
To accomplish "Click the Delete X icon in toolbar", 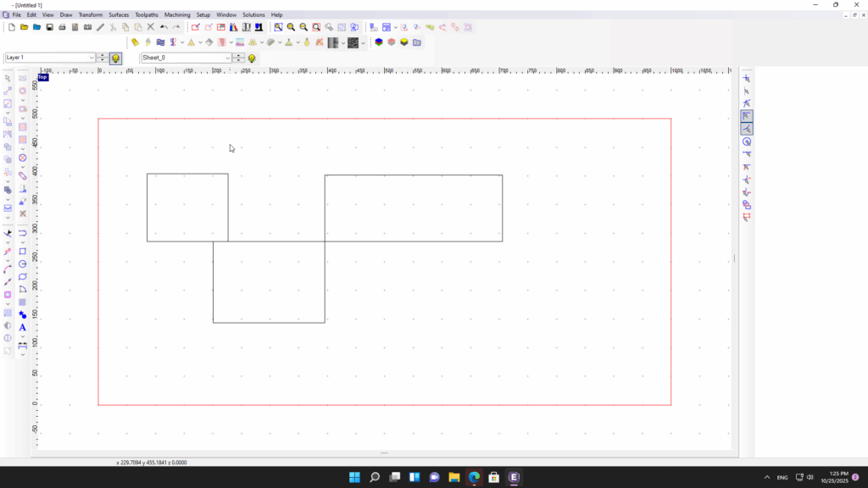I will click(x=151, y=27).
